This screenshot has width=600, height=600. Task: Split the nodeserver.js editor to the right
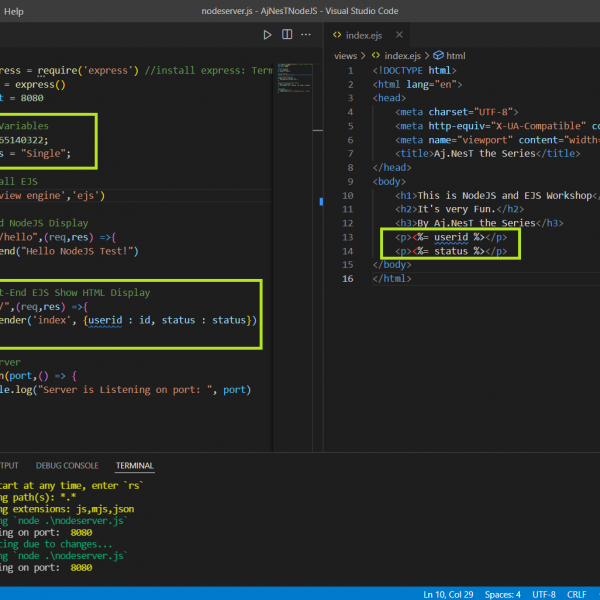[x=288, y=35]
